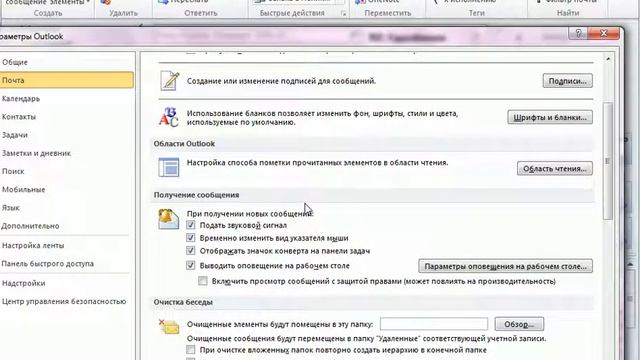
Task: Open the Дополнительно settings category
Action: tap(67, 226)
